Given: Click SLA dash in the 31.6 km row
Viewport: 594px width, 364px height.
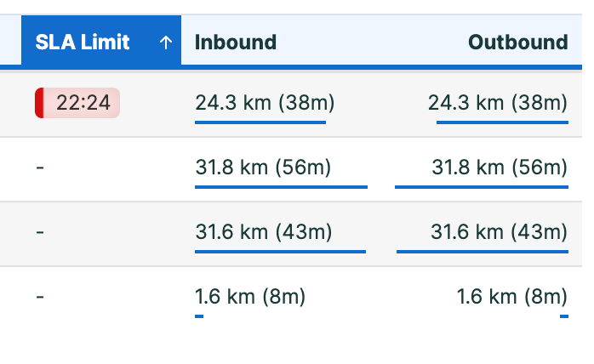Looking at the screenshot, I should pos(40,231).
